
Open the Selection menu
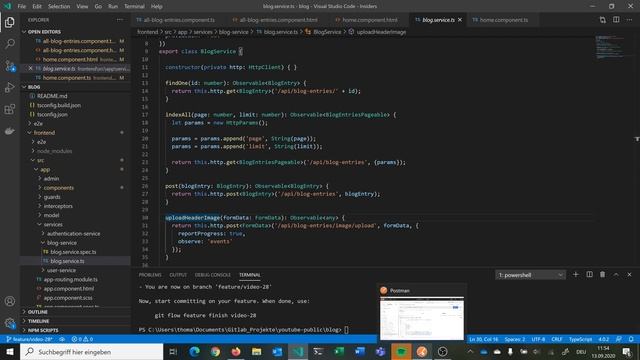(59, 6)
